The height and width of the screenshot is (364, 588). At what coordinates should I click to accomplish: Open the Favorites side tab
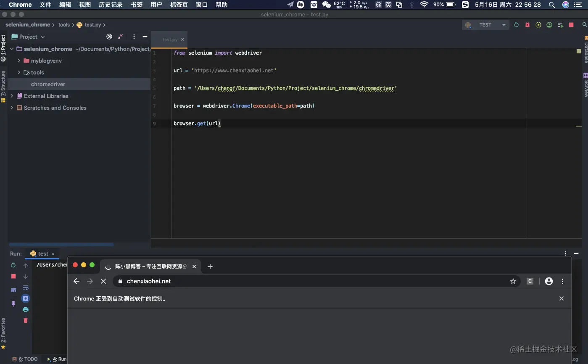click(x=3, y=334)
